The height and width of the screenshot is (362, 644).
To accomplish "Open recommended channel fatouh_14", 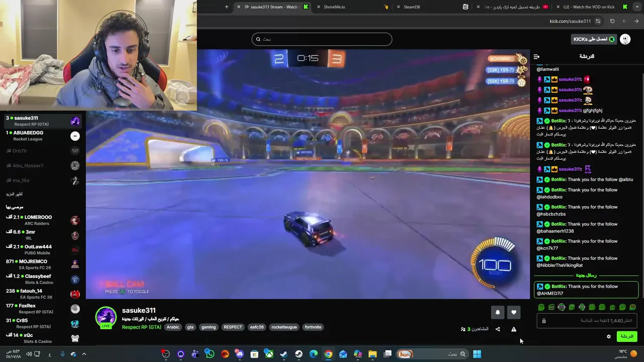I will pos(43,294).
